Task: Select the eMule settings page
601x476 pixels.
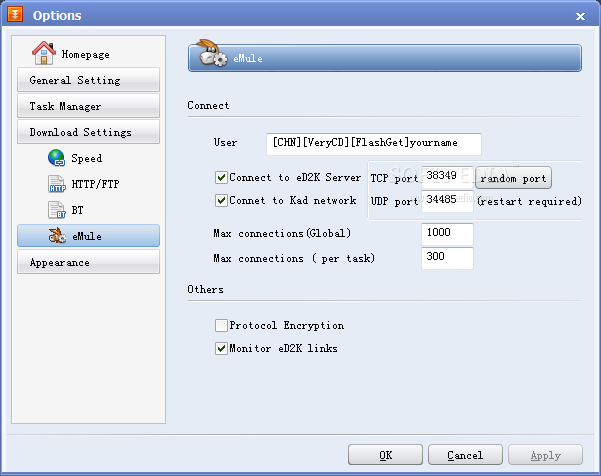Action: click(89, 236)
